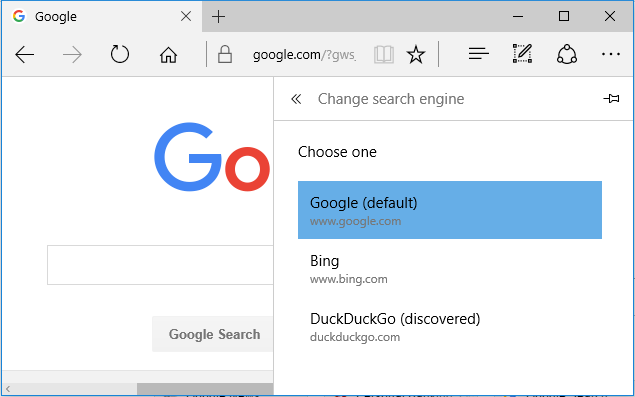635x397 pixels.
Task: Collapse pane using double chevron back arrow
Action: pyautogui.click(x=296, y=99)
